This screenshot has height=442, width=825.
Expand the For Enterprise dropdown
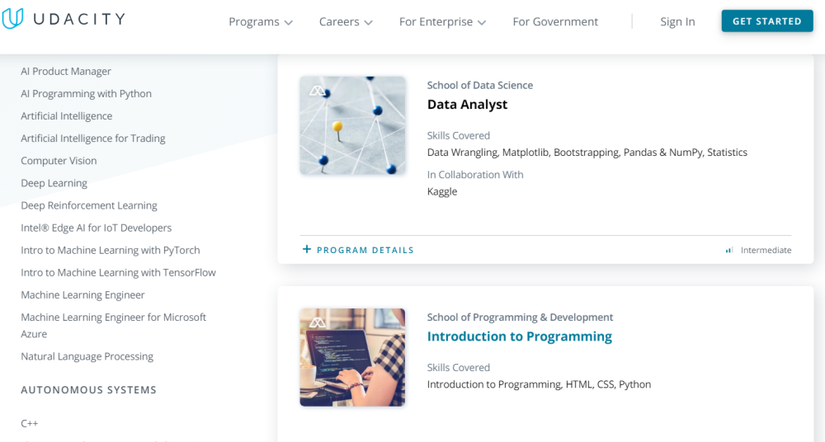tap(442, 22)
